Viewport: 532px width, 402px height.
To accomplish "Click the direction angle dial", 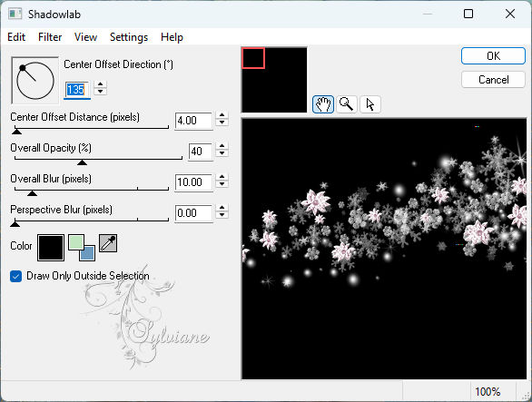I will pos(34,81).
